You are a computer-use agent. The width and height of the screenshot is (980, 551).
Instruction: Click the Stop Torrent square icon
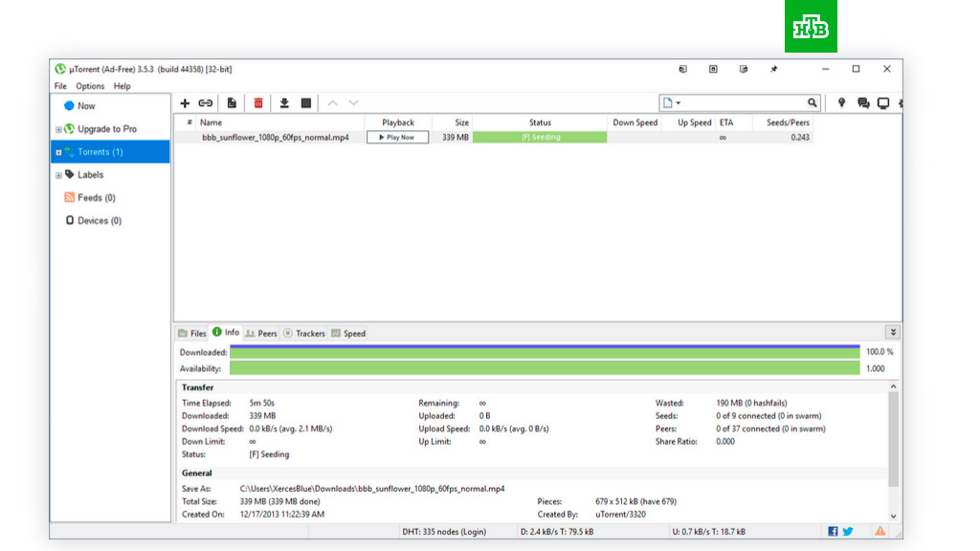306,103
